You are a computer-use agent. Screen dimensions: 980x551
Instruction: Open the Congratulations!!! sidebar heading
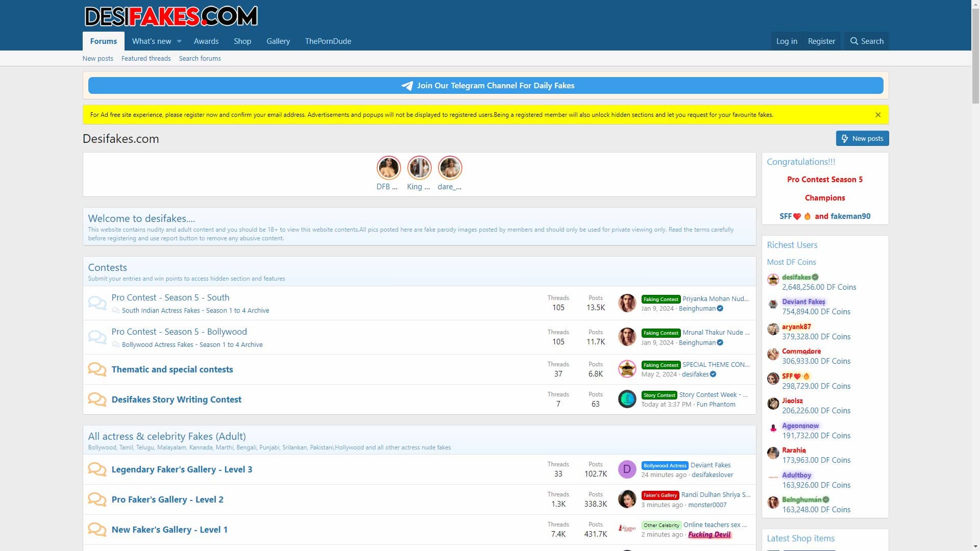click(x=801, y=162)
